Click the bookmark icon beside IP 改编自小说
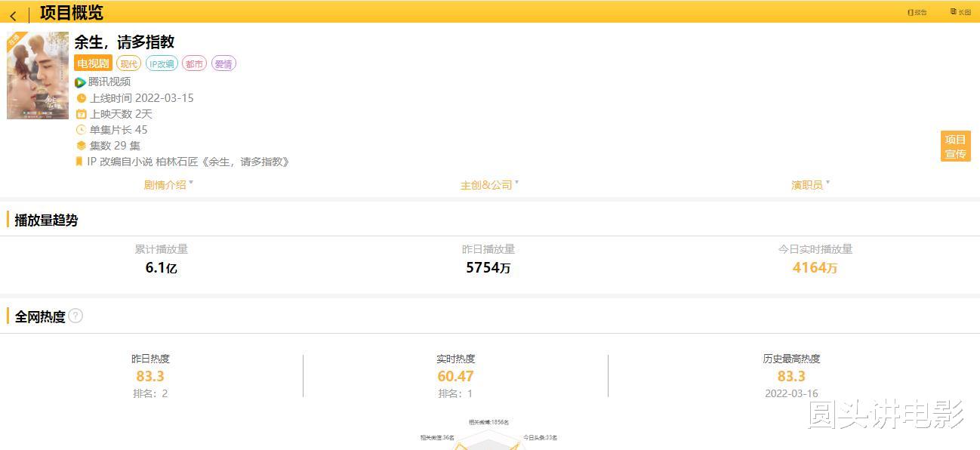 79,162
